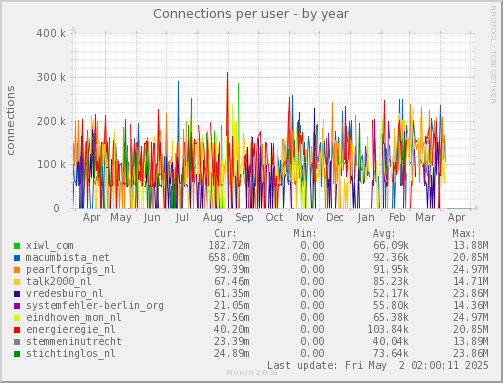Click the gray stemmeninutrecht legend swatch
503x383 pixels.
pyautogui.click(x=17, y=342)
